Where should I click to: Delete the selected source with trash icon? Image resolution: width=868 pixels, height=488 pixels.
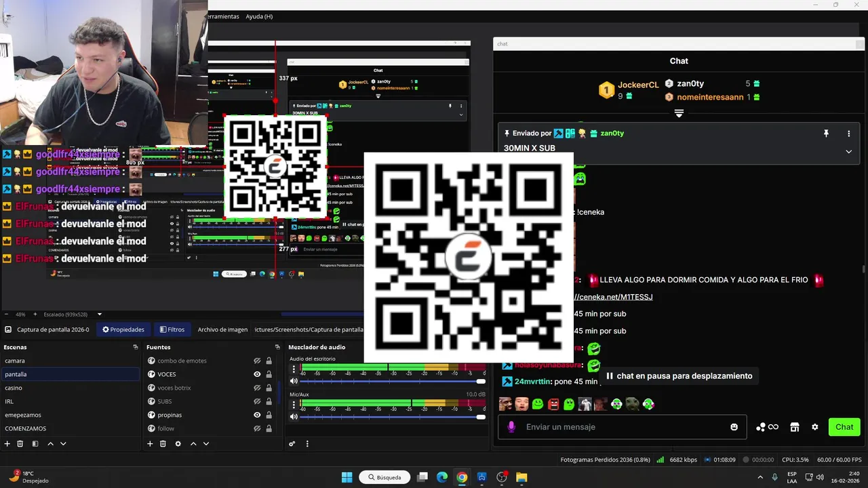click(x=163, y=444)
